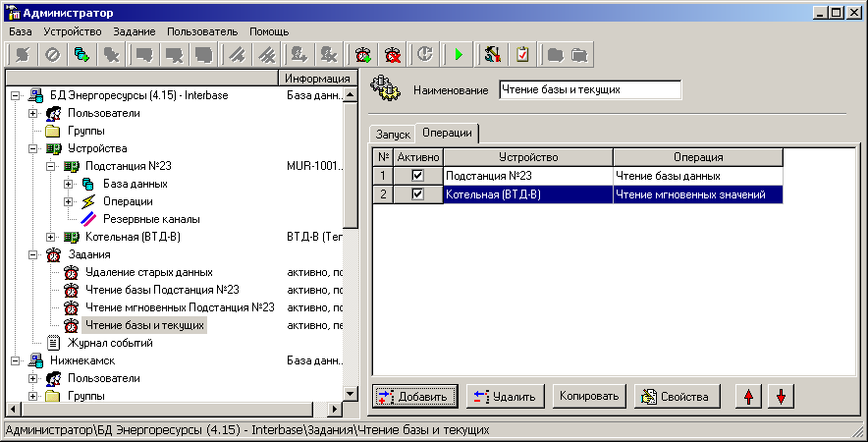Open Свойства of the selected operation
868x442 pixels.
677,396
